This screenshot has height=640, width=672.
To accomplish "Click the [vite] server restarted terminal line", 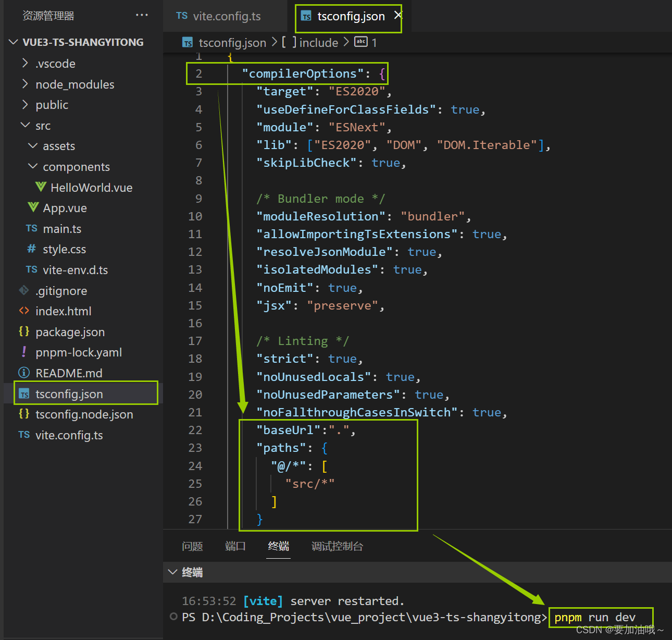I will (x=293, y=601).
